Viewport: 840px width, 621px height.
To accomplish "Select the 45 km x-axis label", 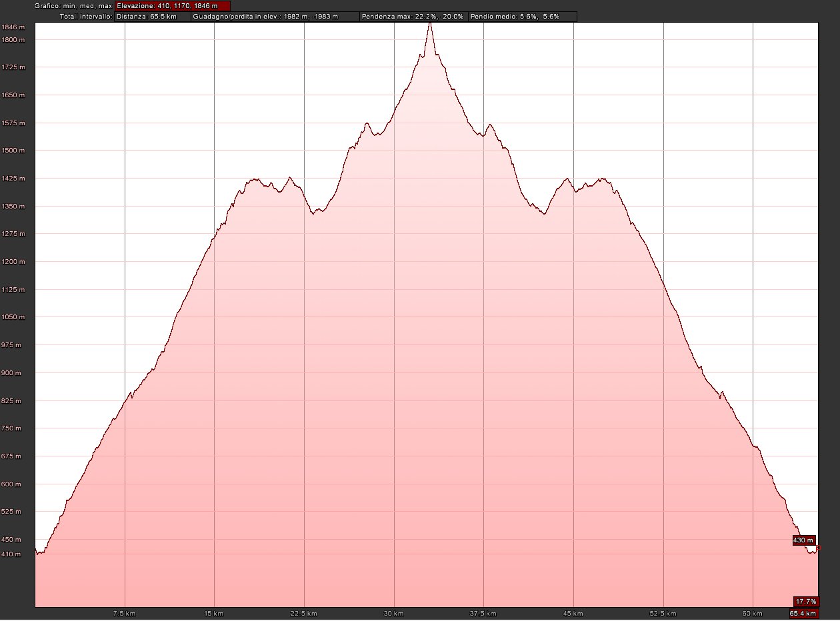I will [573, 613].
